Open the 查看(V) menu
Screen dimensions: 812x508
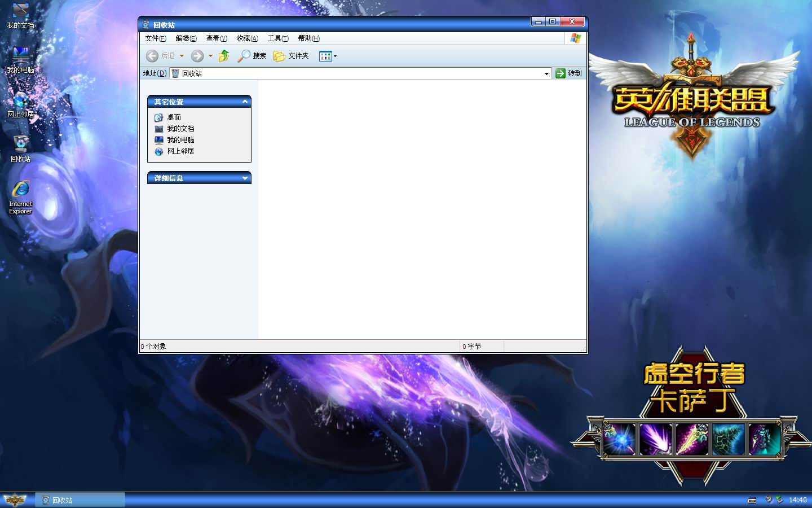coord(217,38)
